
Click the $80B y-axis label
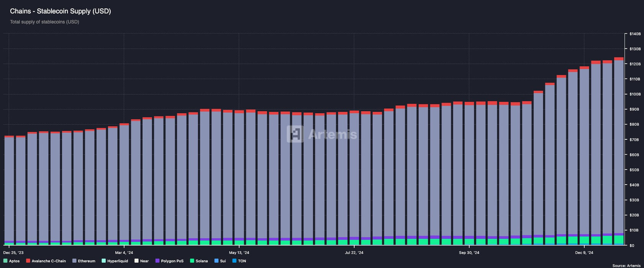(x=634, y=124)
